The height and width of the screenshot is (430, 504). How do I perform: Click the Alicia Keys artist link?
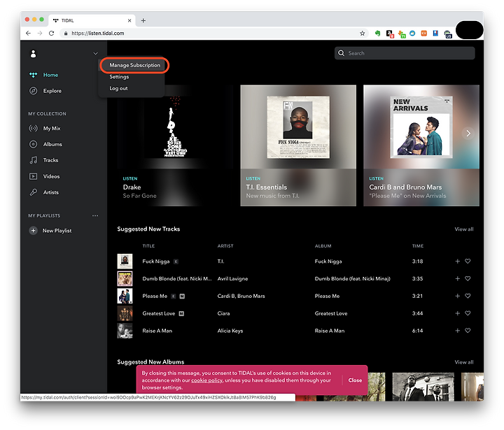[230, 331]
